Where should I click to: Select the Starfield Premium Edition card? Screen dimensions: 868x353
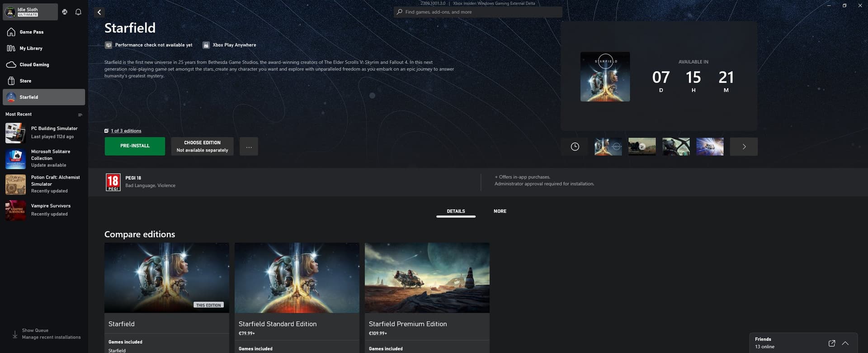tap(427, 294)
